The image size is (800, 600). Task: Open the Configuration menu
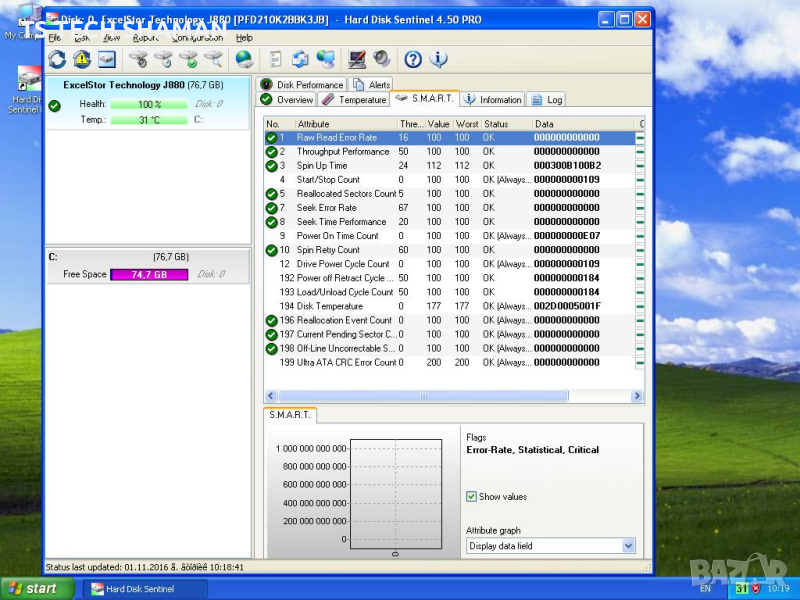point(197,38)
